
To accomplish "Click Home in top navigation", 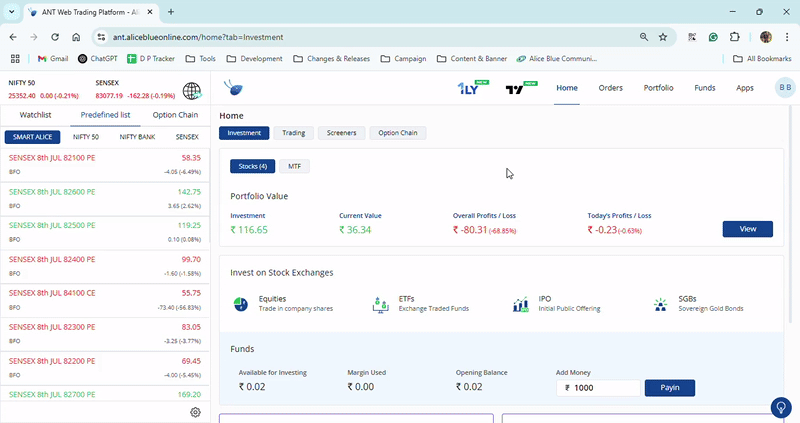I will [x=567, y=88].
